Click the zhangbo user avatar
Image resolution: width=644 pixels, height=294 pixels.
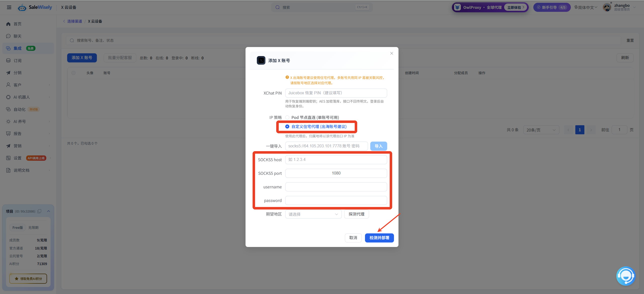607,7
